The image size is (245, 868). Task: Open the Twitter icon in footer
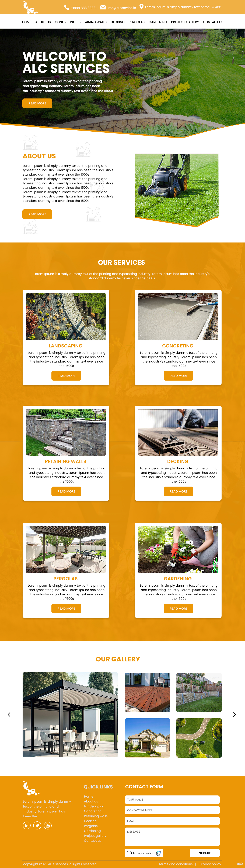[x=37, y=825]
